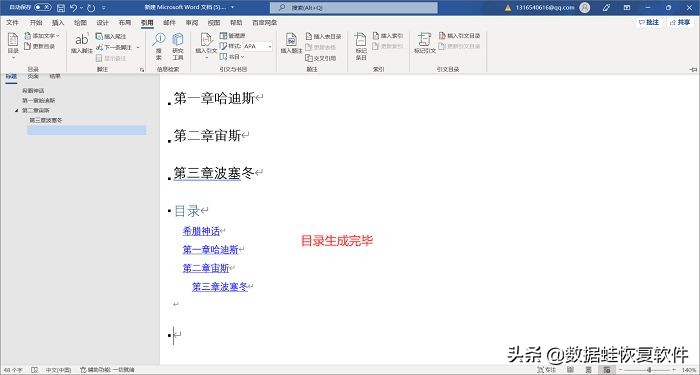Switch to the 邮件 Mailings tab
Image resolution: width=700 pixels, height=375 pixels.
tap(169, 22)
